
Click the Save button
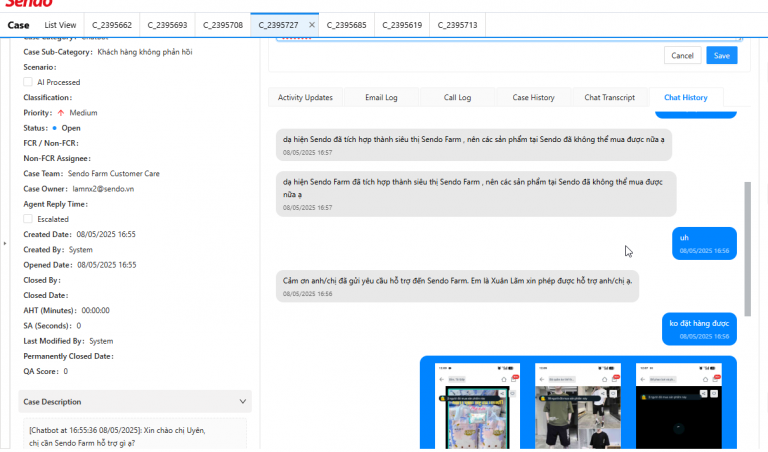(x=721, y=55)
